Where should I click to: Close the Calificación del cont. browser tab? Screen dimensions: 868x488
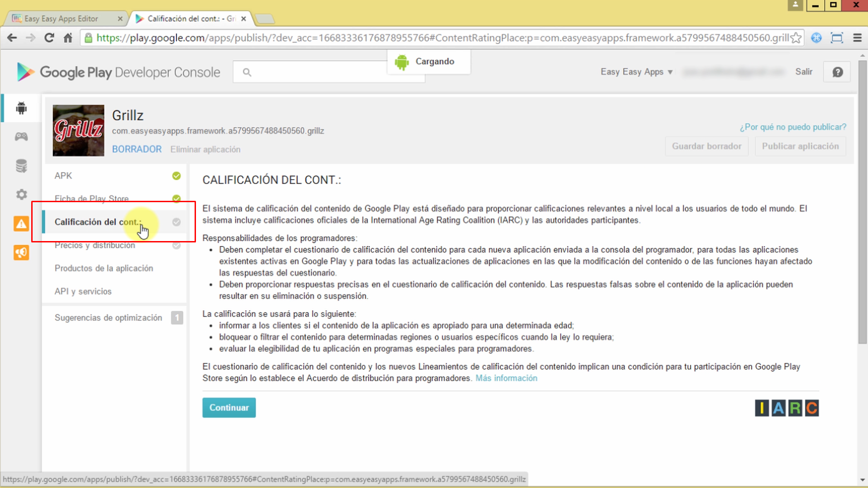tap(243, 19)
